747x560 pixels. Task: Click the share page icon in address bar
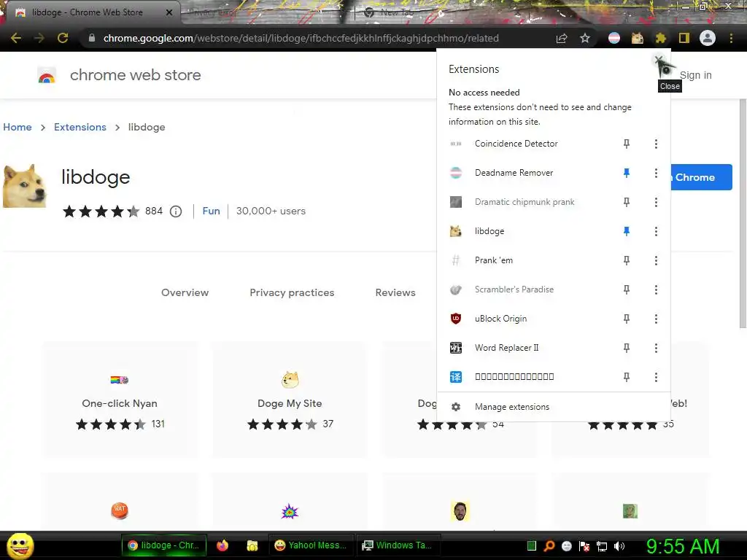(562, 38)
